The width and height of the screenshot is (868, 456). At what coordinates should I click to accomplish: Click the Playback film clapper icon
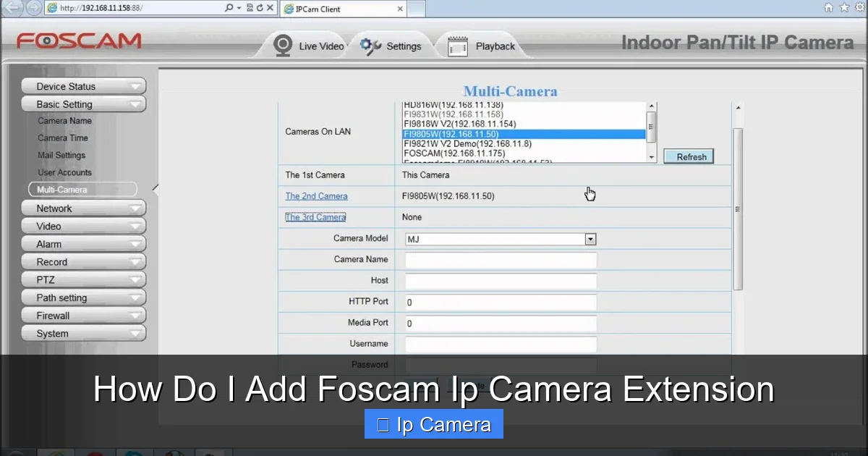click(458, 46)
